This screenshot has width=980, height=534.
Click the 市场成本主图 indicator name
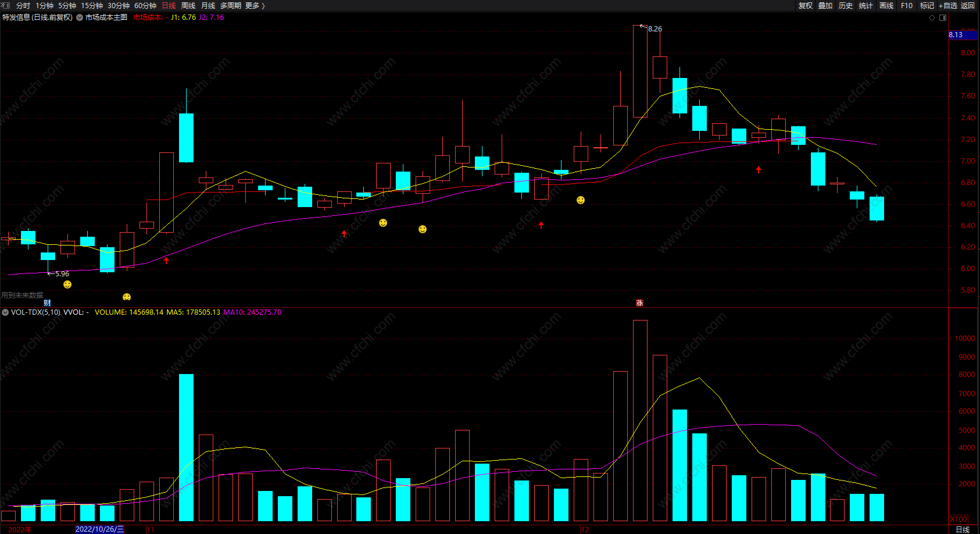(106, 17)
